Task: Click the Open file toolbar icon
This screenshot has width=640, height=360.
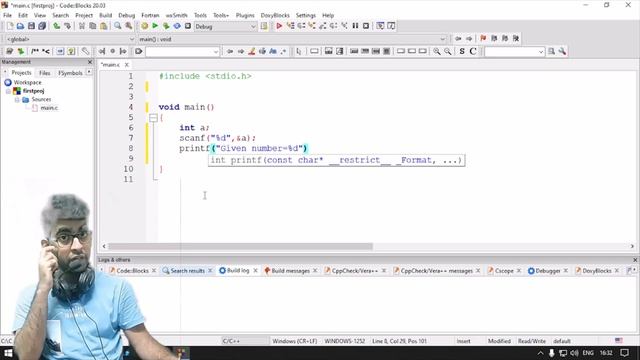Action: point(20,26)
